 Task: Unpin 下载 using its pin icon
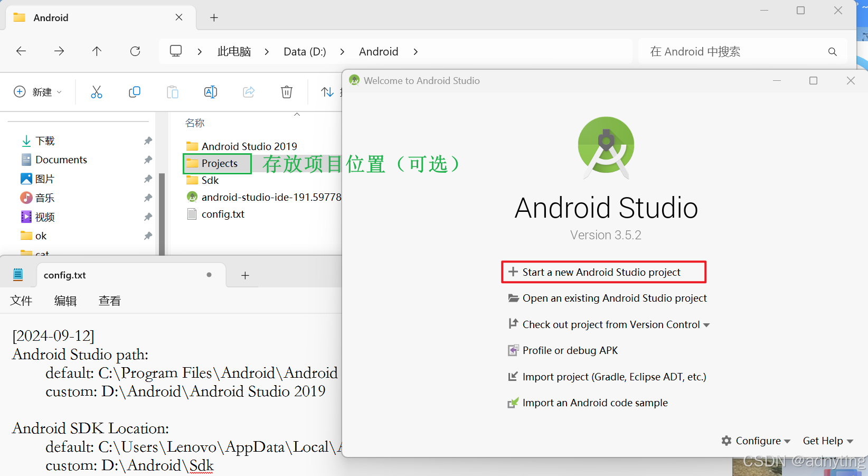click(148, 141)
